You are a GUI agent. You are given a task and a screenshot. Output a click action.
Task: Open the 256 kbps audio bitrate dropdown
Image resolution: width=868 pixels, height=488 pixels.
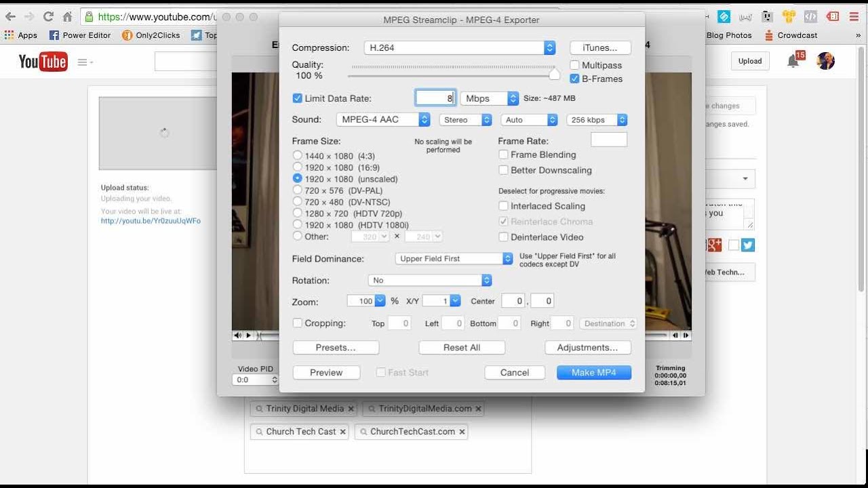tap(597, 119)
